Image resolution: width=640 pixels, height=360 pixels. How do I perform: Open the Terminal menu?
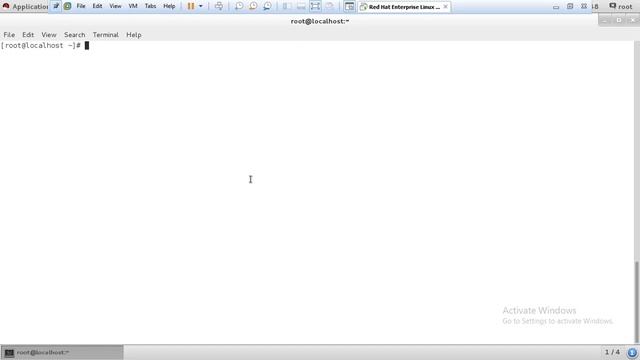coord(105,35)
